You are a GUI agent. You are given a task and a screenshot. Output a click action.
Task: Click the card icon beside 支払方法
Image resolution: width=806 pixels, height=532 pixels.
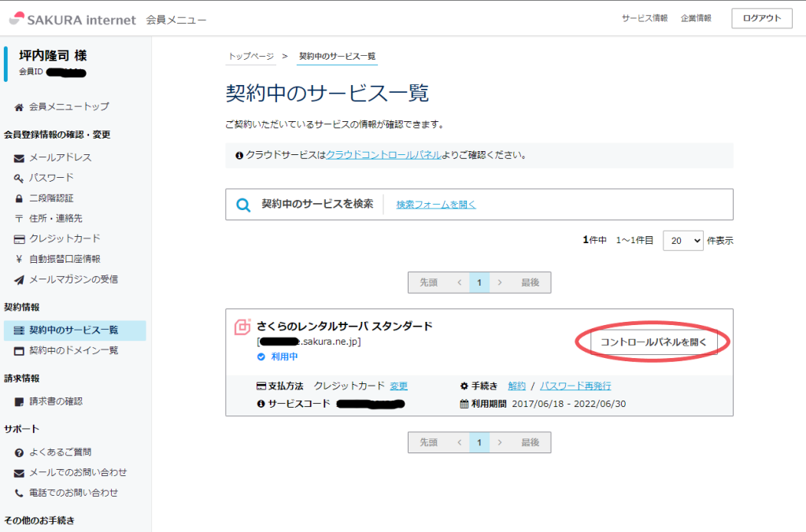261,386
